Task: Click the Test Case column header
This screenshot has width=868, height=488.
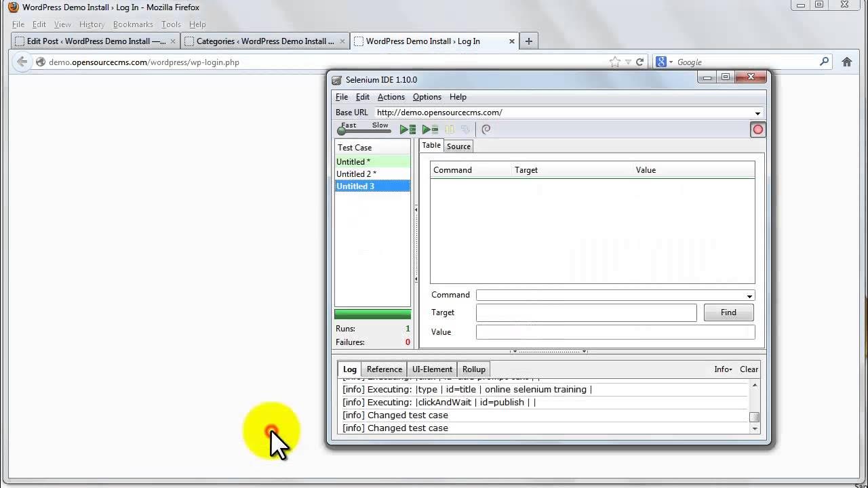Action: (372, 147)
